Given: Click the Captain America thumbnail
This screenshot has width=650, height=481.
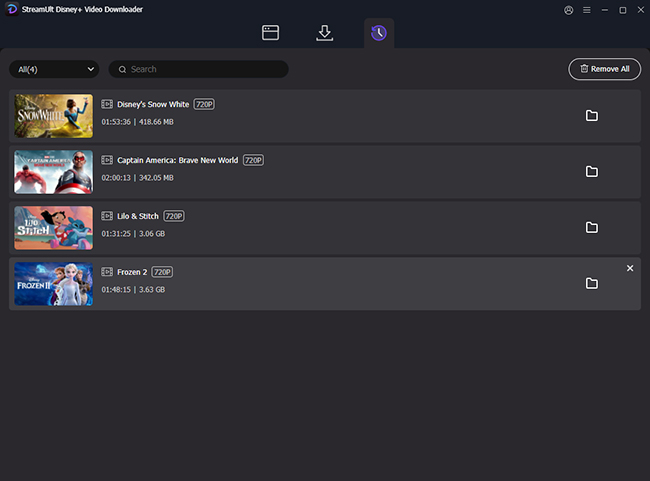Looking at the screenshot, I should [53, 172].
